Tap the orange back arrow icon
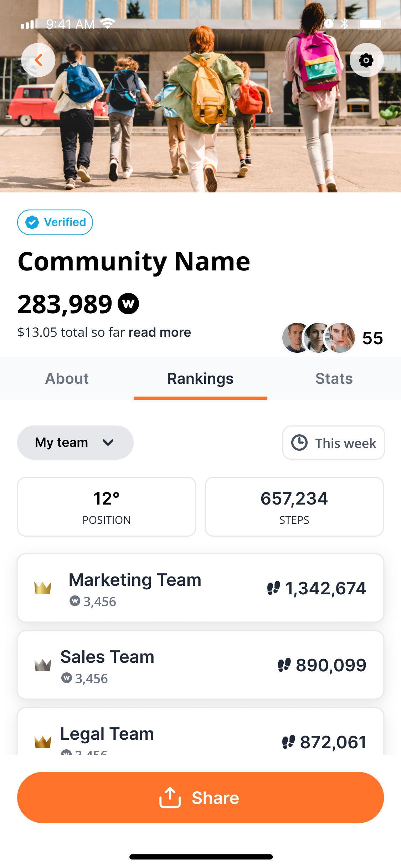The image size is (401, 868). point(38,60)
